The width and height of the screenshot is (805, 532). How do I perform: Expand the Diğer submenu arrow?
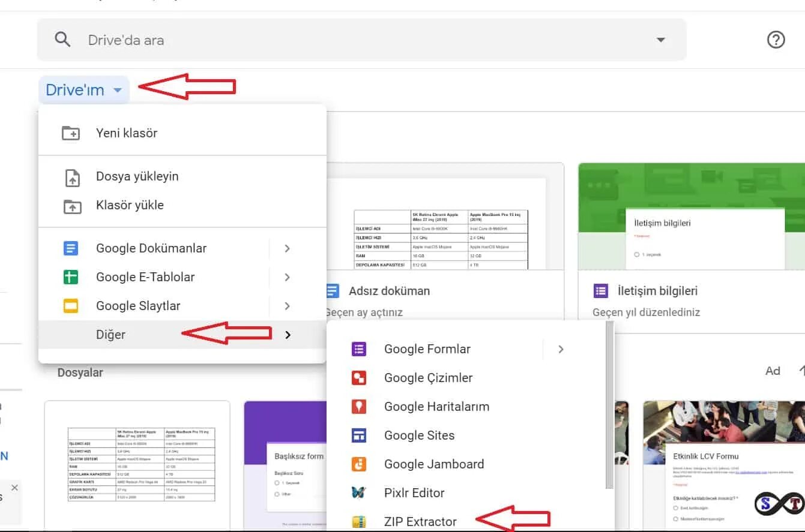click(x=288, y=335)
